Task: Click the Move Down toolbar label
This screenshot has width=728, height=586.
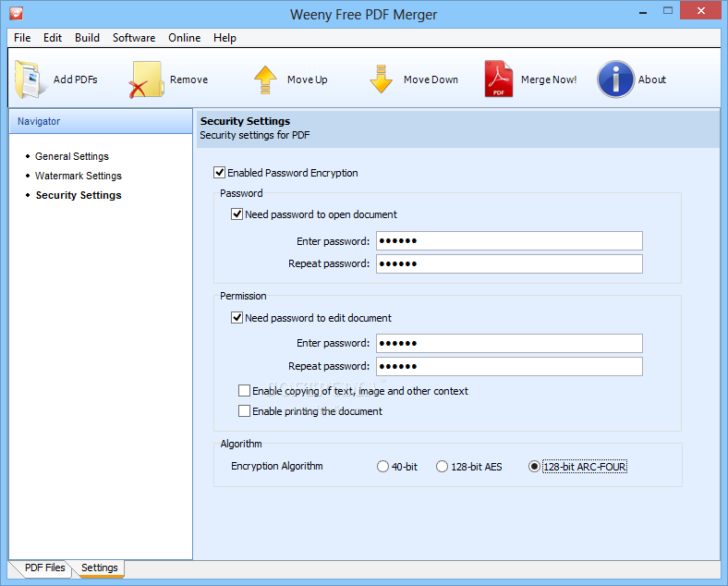Action: click(x=431, y=79)
